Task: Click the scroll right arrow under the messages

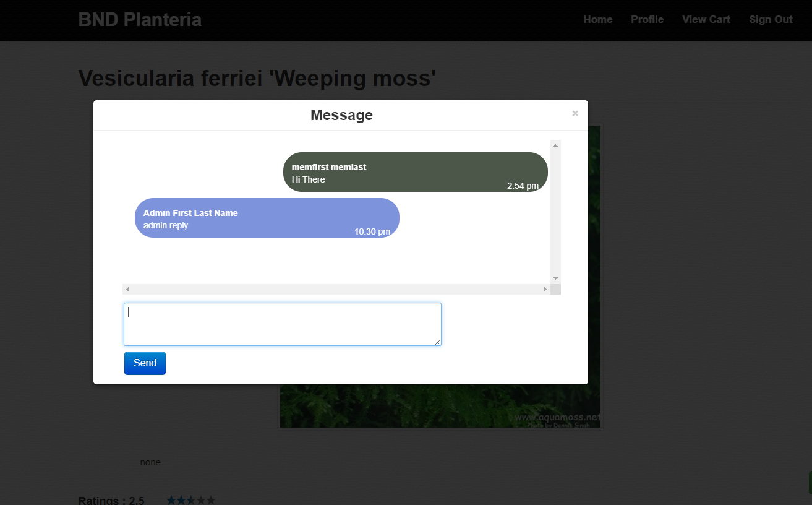Action: pos(545,289)
